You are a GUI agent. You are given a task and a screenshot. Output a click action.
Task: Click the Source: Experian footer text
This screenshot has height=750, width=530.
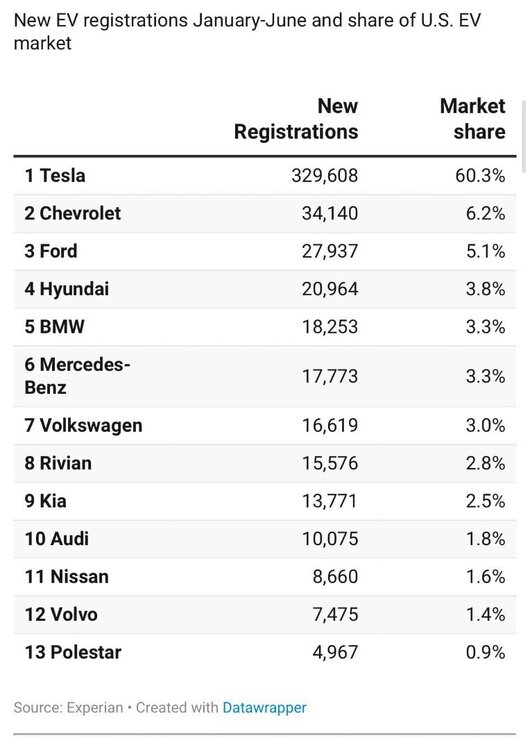(68, 707)
